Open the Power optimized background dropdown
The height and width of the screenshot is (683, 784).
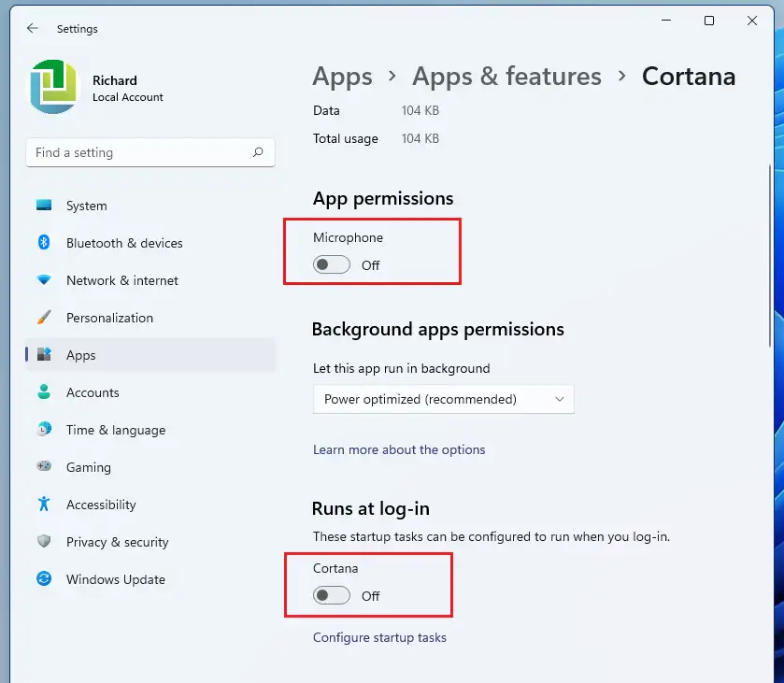click(444, 399)
